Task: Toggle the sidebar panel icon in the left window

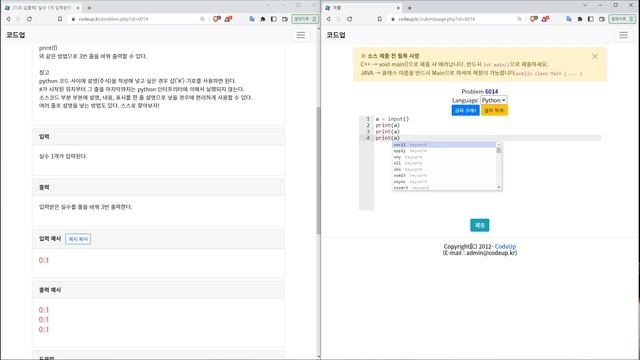Action: [x=274, y=19]
